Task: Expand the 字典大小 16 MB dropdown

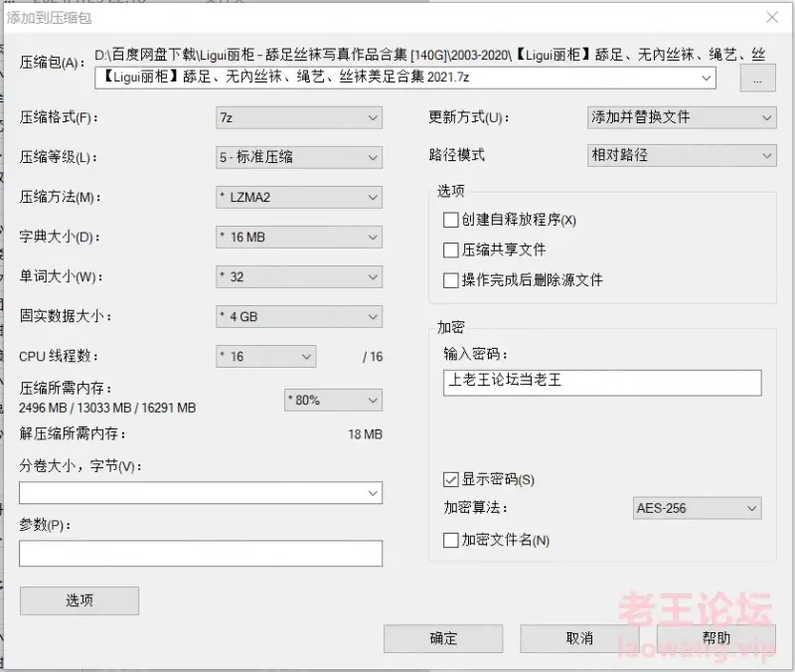Action: click(299, 237)
